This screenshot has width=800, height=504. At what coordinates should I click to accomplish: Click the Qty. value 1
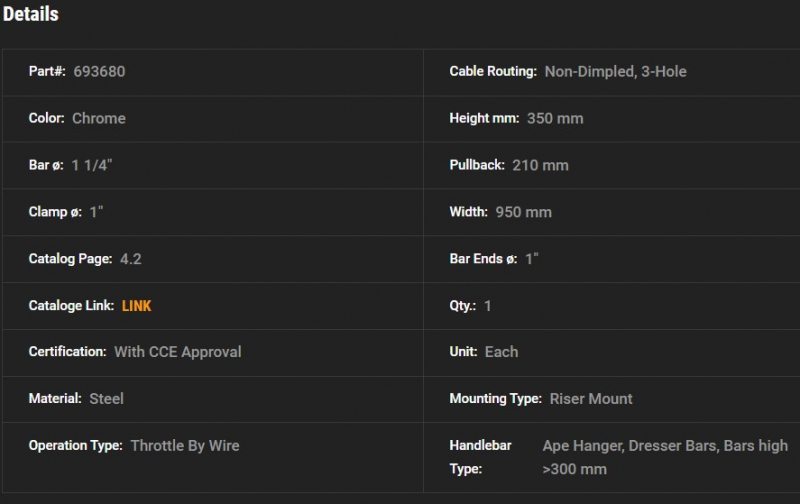pos(488,306)
